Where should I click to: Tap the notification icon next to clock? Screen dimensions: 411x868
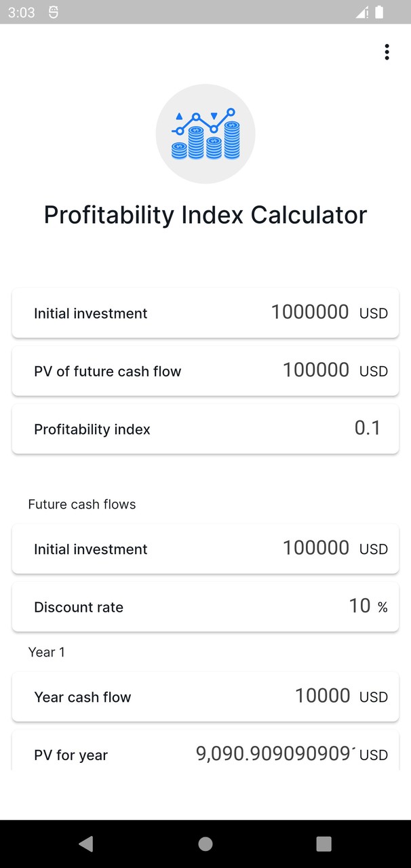[54, 12]
